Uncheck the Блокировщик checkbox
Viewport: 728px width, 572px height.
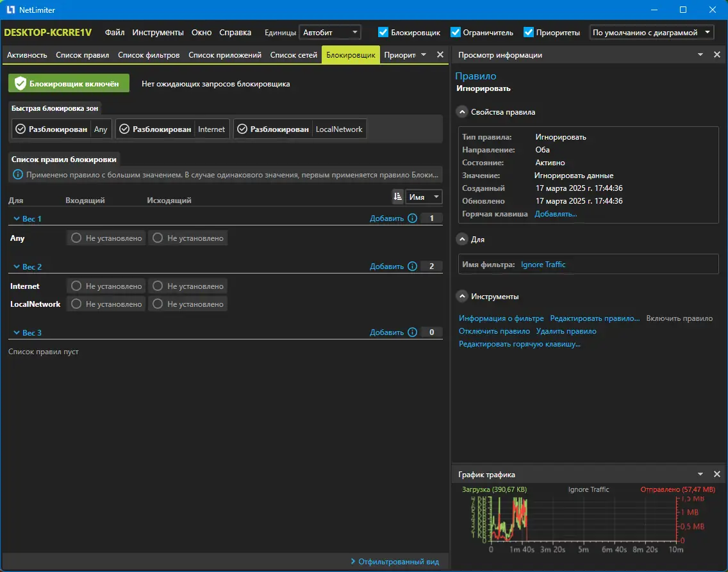point(383,32)
